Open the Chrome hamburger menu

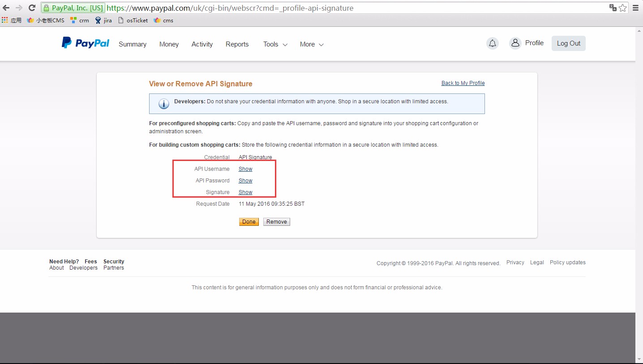pyautogui.click(x=635, y=8)
